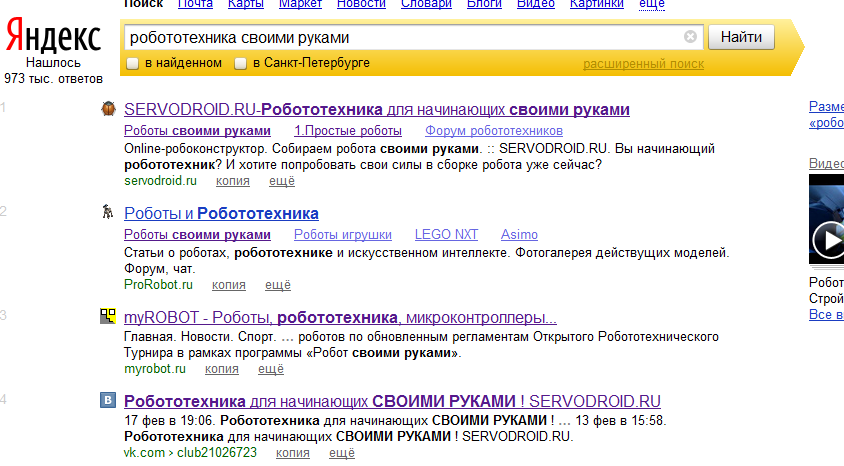Open cached "копия" of ProRobot.ru
The width and height of the screenshot is (844, 466).
[x=229, y=285]
